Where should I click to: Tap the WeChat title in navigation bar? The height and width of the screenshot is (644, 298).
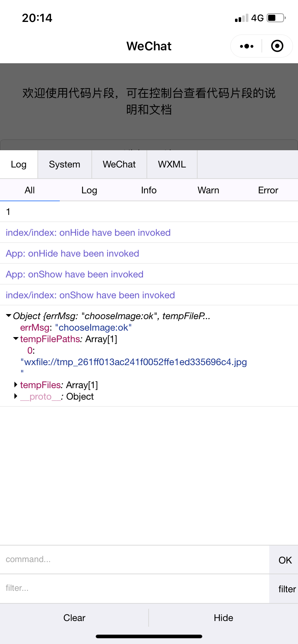pyautogui.click(x=149, y=46)
